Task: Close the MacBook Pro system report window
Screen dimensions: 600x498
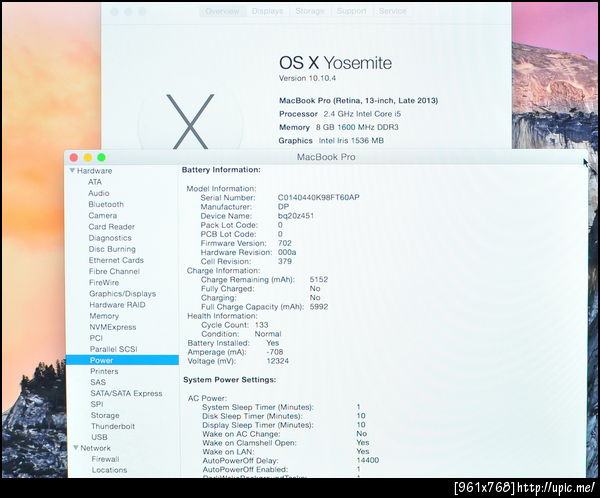Action: pos(74,157)
